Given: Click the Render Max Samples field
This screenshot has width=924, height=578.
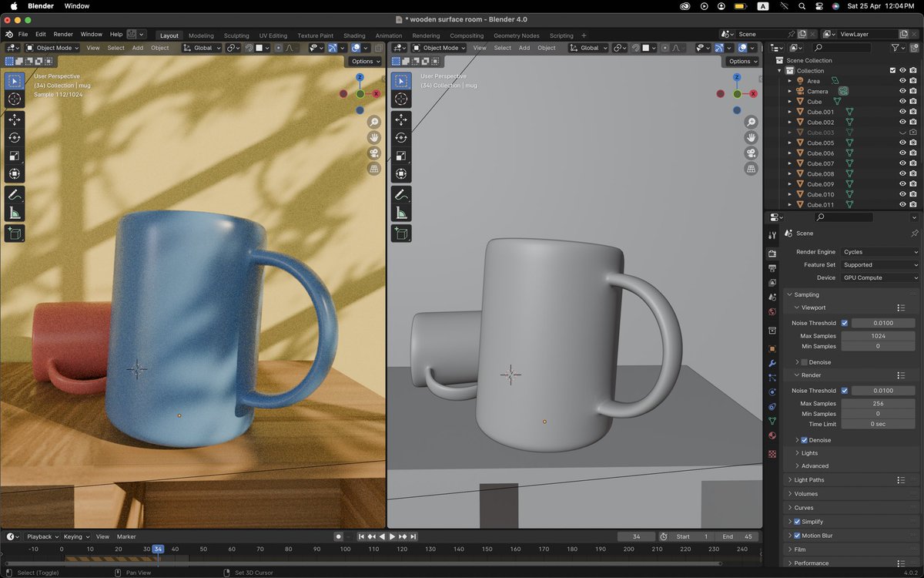Looking at the screenshot, I should click(879, 404).
